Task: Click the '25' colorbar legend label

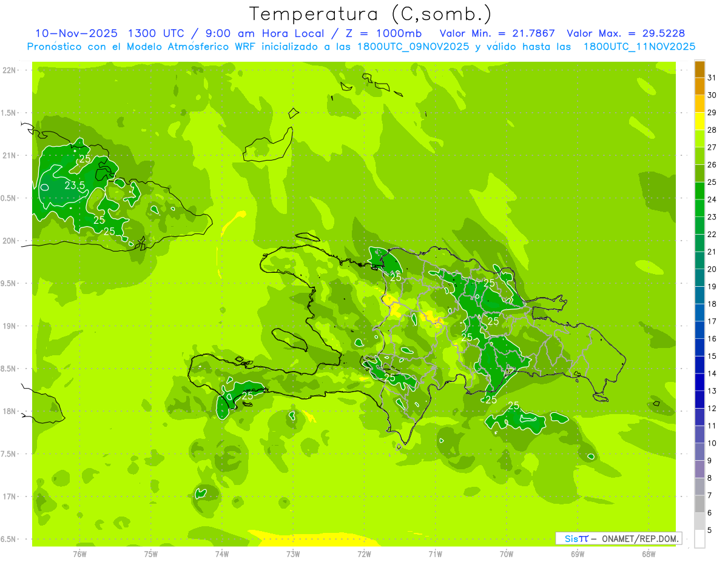Action: (712, 182)
